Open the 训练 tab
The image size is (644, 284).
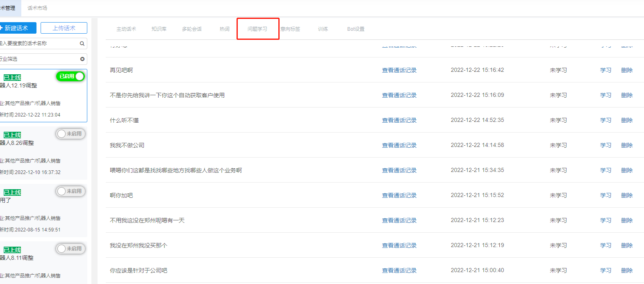[x=323, y=29]
